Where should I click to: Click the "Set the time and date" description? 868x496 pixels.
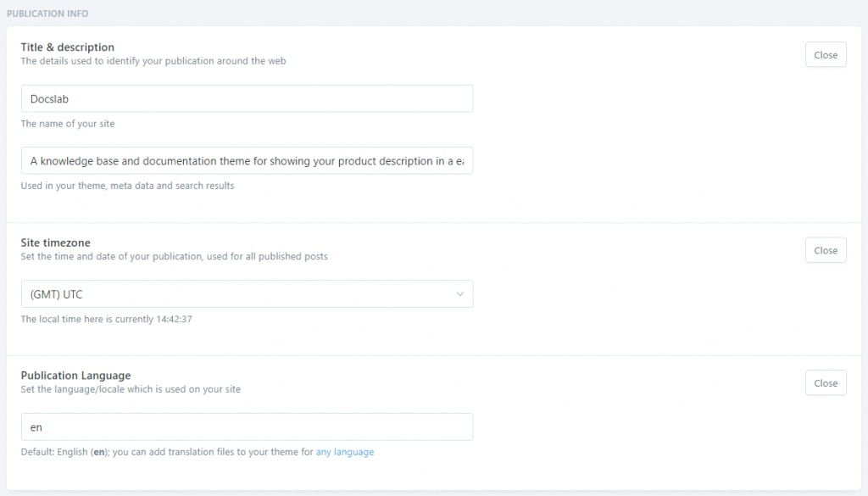click(174, 256)
